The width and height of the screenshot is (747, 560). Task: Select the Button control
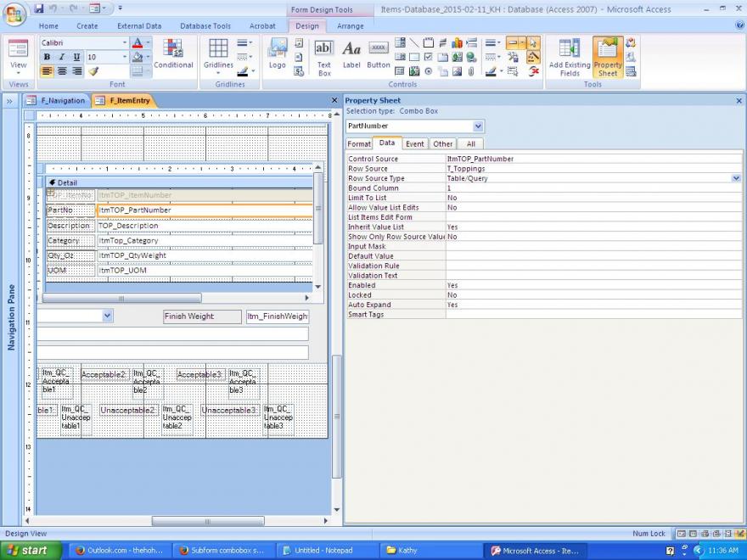coord(379,53)
